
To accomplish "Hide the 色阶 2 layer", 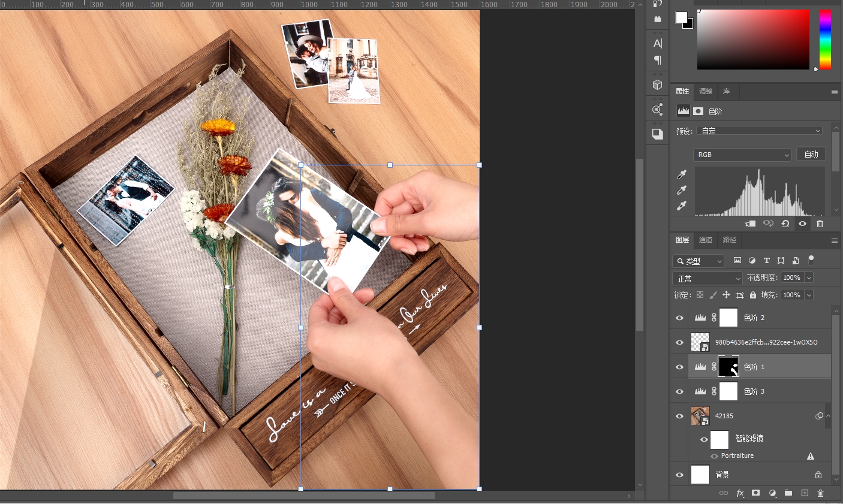I will tap(679, 318).
